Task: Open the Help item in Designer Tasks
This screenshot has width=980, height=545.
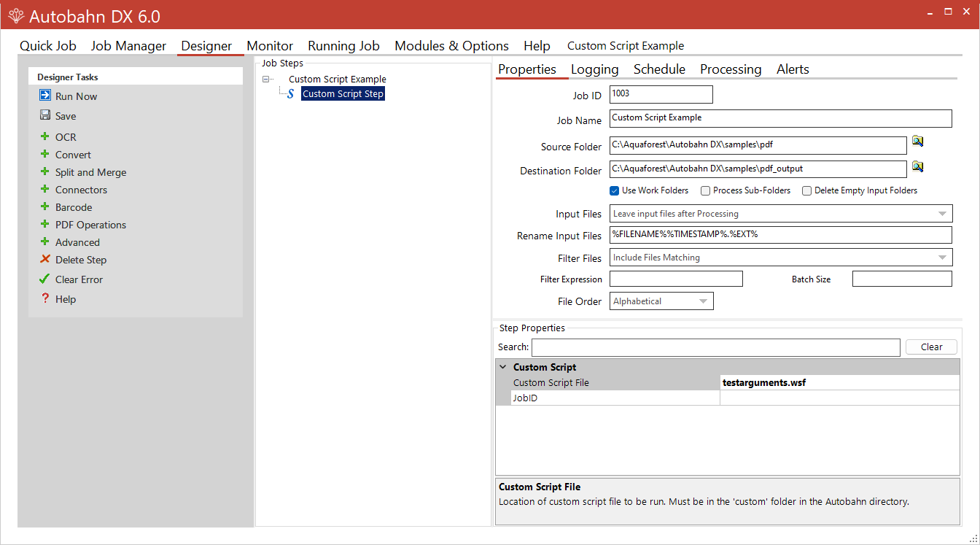Action: click(x=66, y=298)
